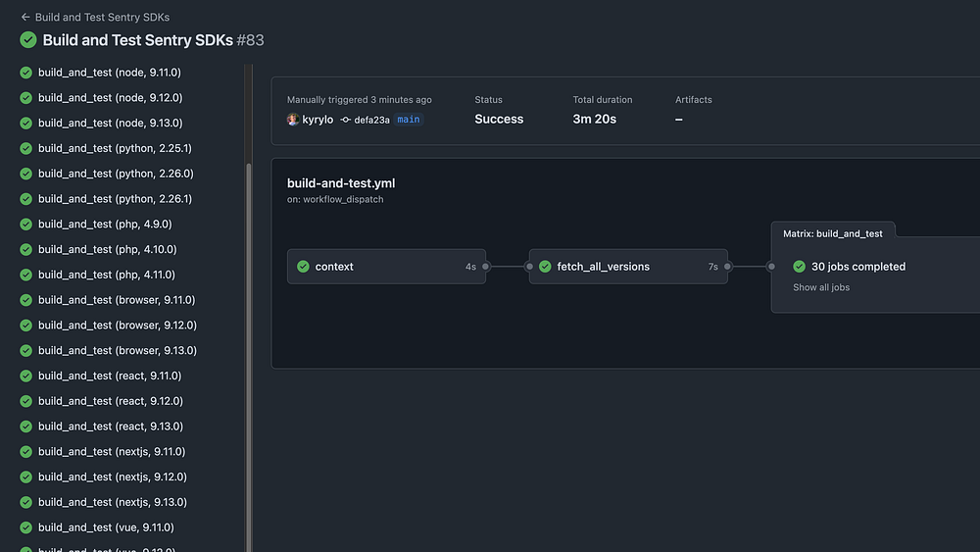Open build_and_test (react, 9.12.0) job
Viewport: 980px width, 552px height.
pyautogui.click(x=110, y=401)
